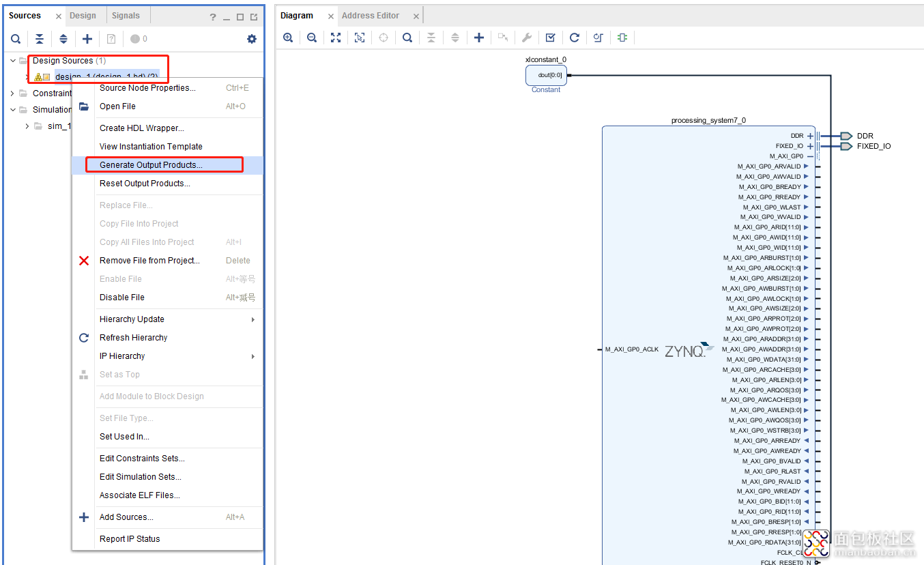Select the design_1 block design source row
Screen dimensions: 924x565
(106, 77)
